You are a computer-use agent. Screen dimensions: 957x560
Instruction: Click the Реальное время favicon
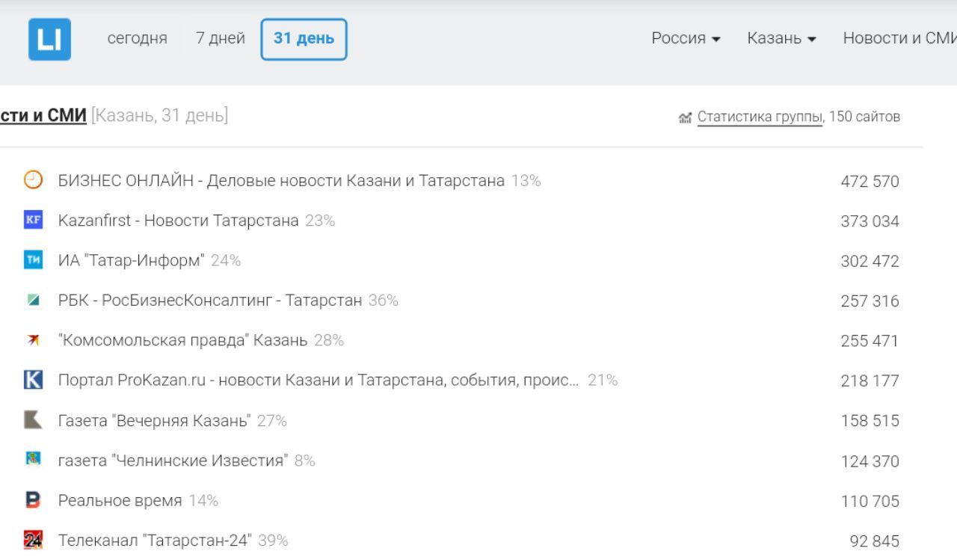click(x=34, y=500)
